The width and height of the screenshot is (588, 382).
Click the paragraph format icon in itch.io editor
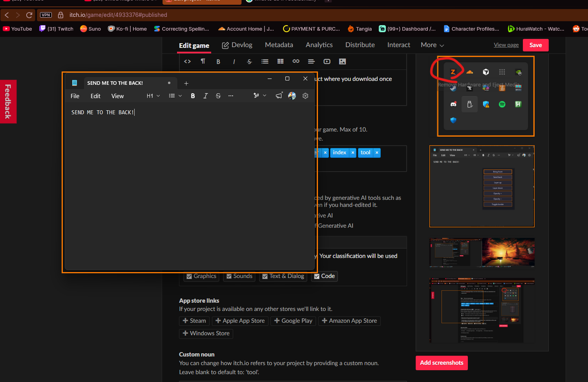coord(203,61)
